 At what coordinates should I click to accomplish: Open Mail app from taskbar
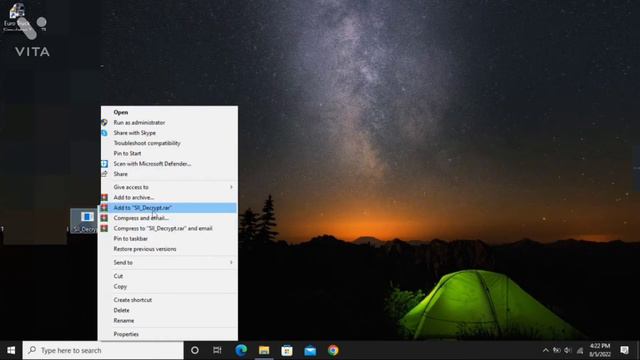coord(310,350)
